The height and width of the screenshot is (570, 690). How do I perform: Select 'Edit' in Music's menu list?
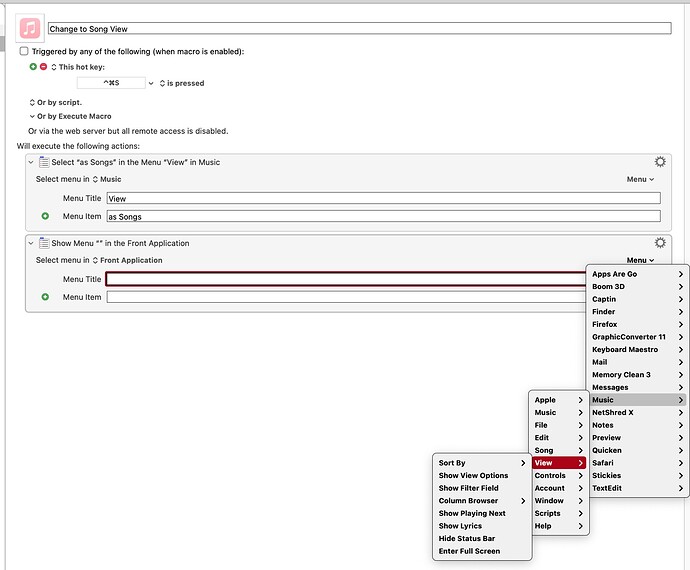point(558,438)
